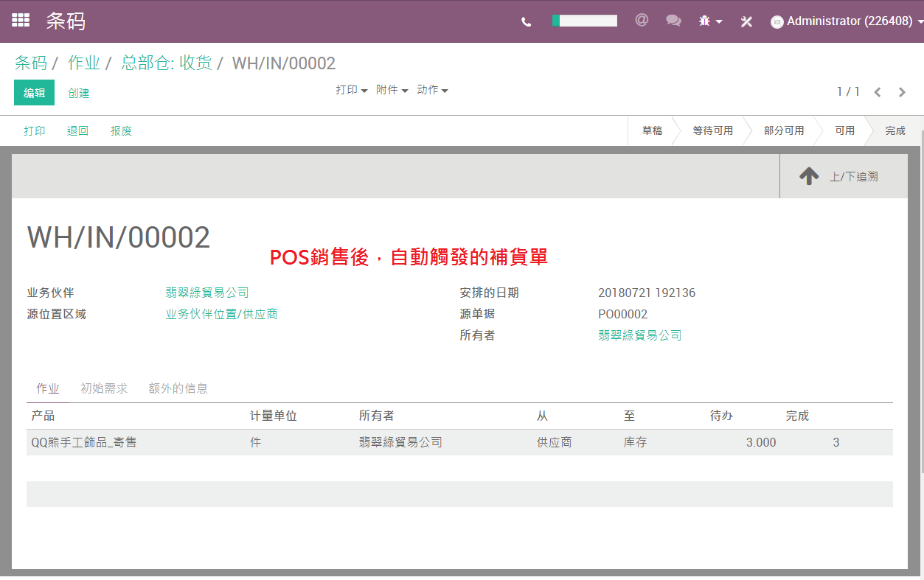Screen dimensions: 924x580
Task: Click the 打印 button in the status row
Action: [x=35, y=131]
